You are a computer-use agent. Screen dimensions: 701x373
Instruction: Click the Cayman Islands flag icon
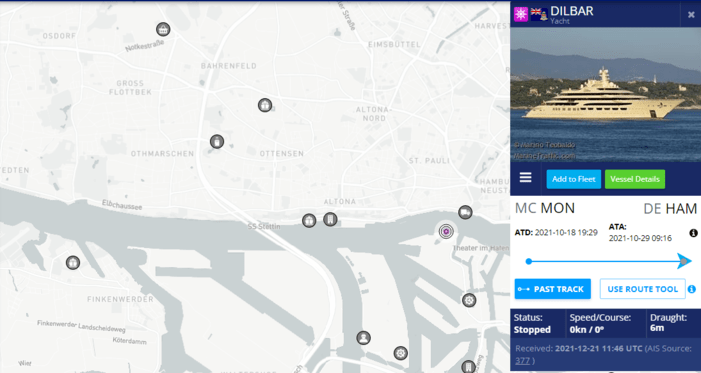tap(539, 13)
